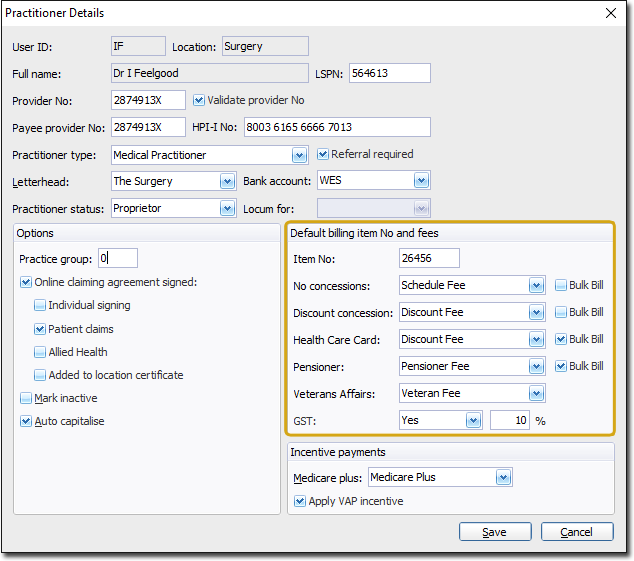Toggle the Referral required checkbox
This screenshot has width=634, height=561.
tap(323, 154)
